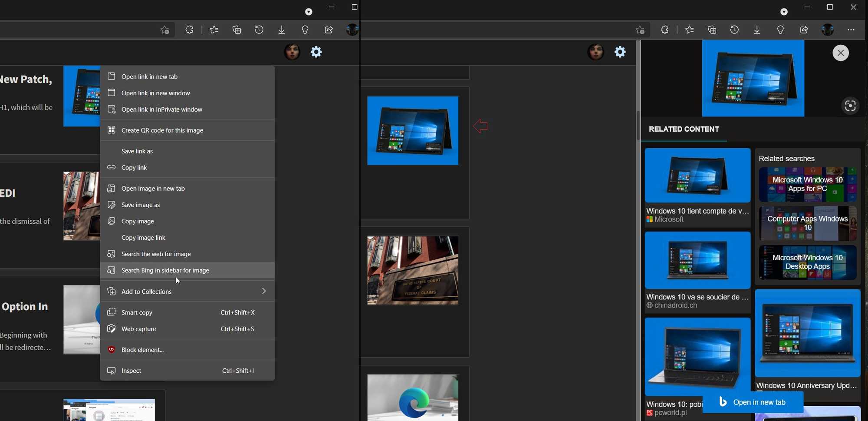The image size is (868, 421).
Task: Click page settings gear in left window
Action: pos(316,52)
